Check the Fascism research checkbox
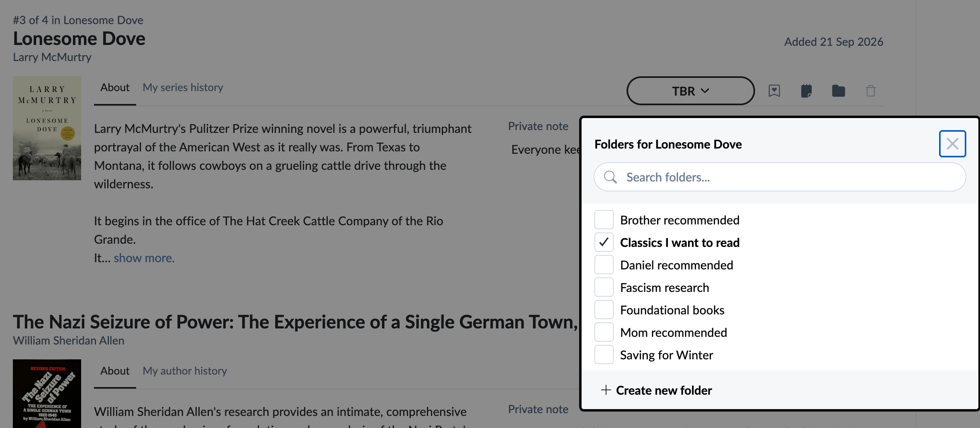980x428 pixels. coord(604,287)
